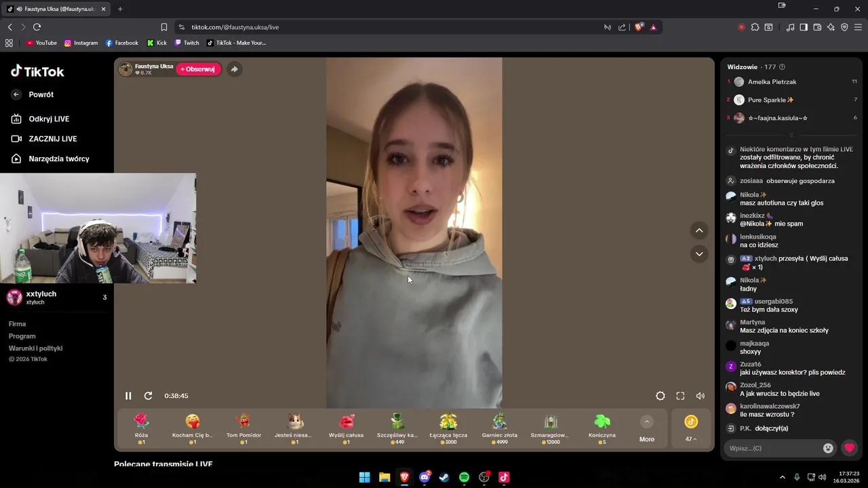Click the TikTok logo

37,71
